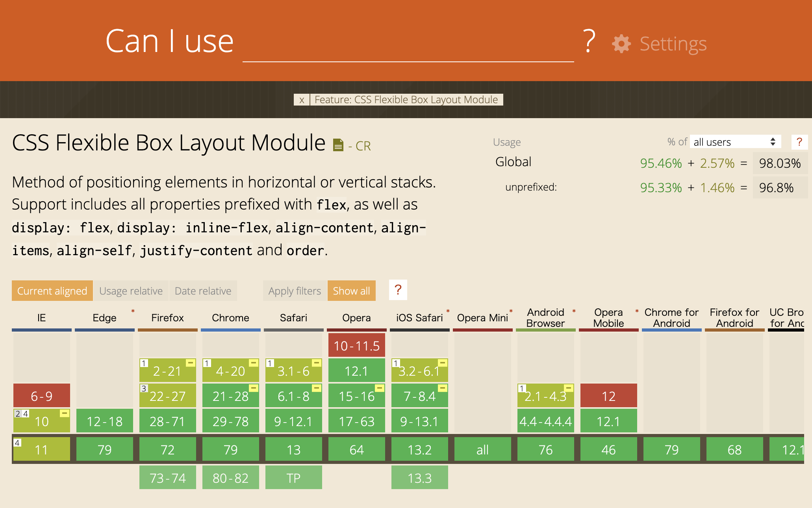Select Safari 3.1-6 version cell
This screenshot has width=812, height=508.
[x=294, y=371]
